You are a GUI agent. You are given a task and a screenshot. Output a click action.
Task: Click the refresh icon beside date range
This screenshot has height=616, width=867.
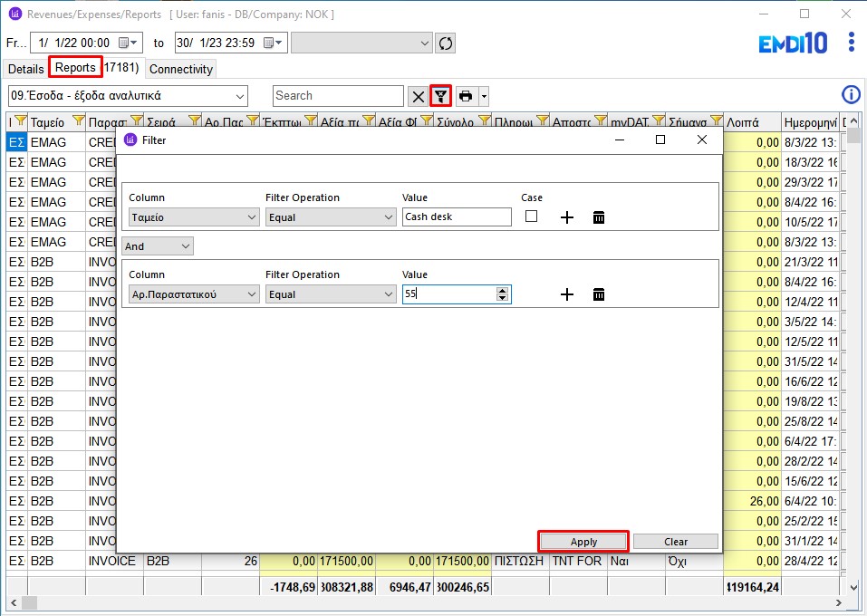pos(445,43)
